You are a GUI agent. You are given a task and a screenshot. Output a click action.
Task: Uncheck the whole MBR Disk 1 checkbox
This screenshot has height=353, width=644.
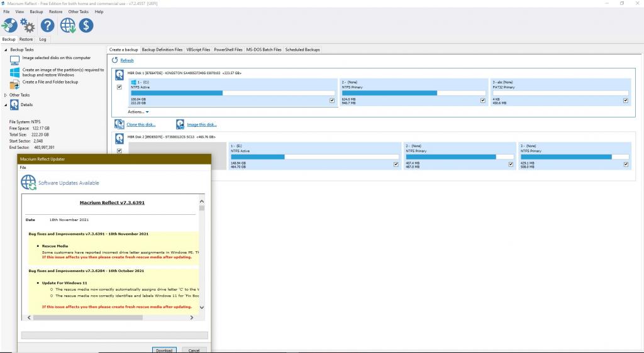click(119, 87)
